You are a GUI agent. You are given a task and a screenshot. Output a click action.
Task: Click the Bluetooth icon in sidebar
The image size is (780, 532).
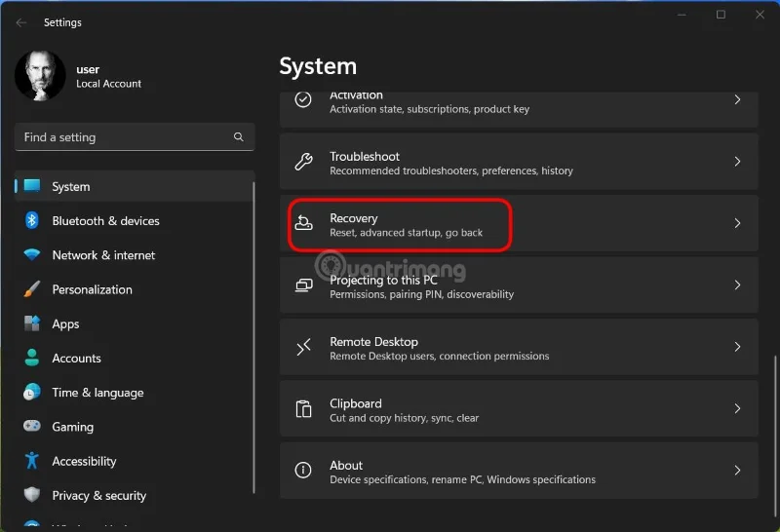click(32, 220)
